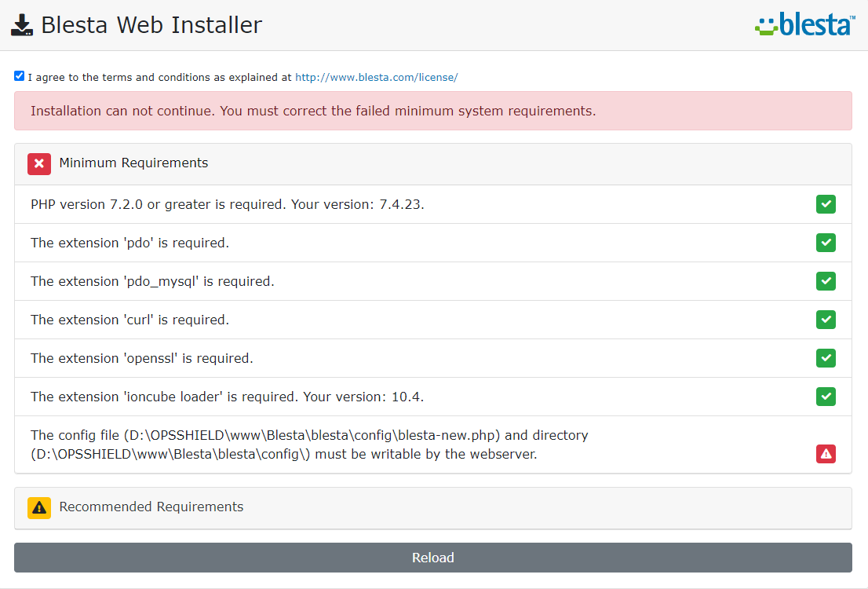Click the green check for PHP version row

click(826, 204)
